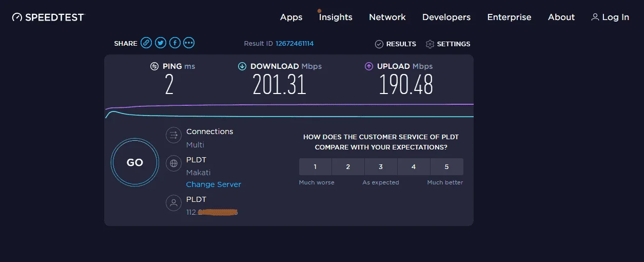This screenshot has height=262, width=644.
Task: Click the Connections arrows icon
Action: 174,136
